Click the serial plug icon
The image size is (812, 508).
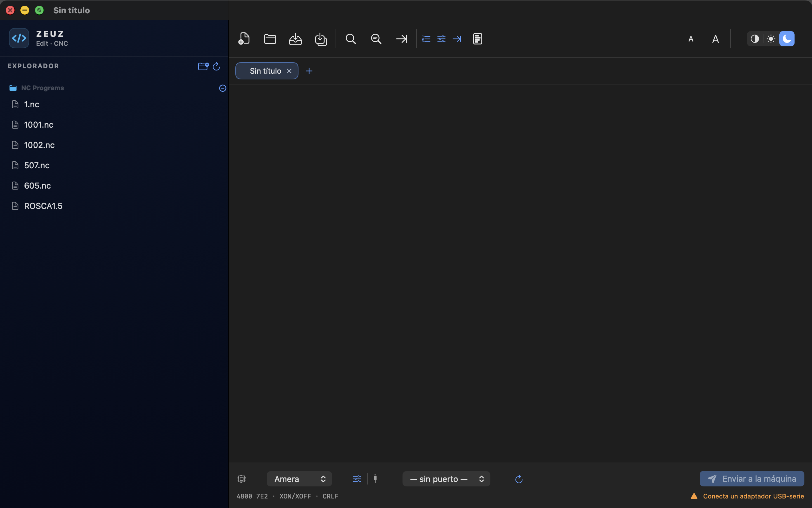[375, 479]
